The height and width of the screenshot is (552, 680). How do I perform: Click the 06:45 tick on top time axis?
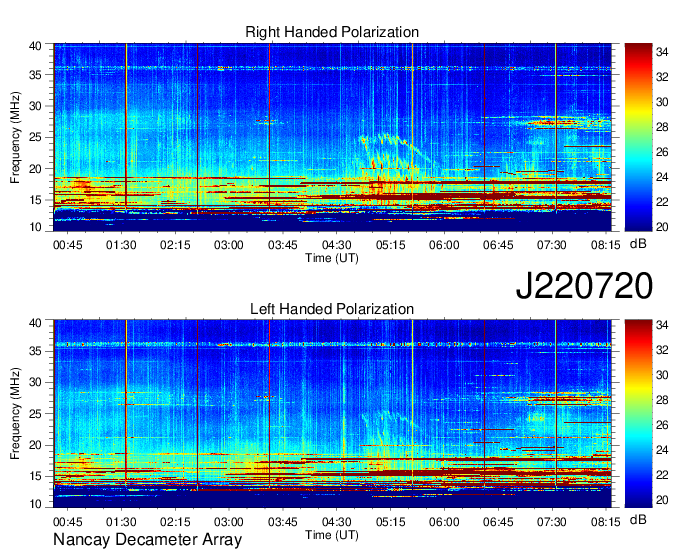click(x=498, y=245)
